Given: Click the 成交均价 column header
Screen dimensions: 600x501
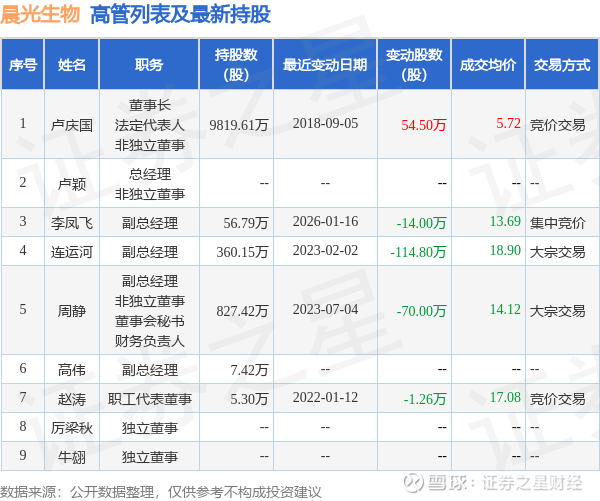Looking at the screenshot, I should click(488, 64).
